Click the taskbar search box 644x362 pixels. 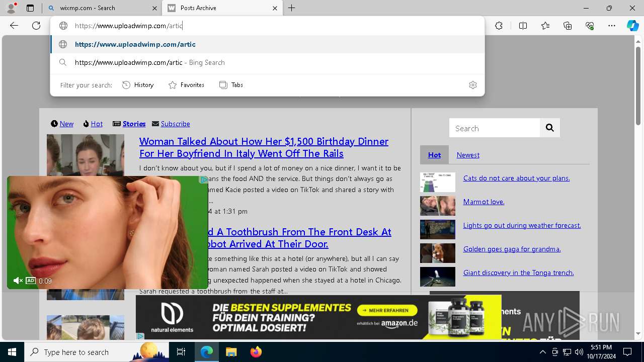[97, 352]
